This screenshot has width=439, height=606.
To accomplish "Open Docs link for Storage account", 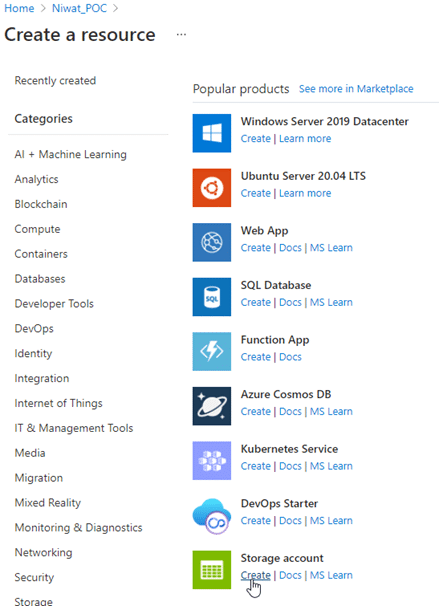I will click(x=290, y=575).
